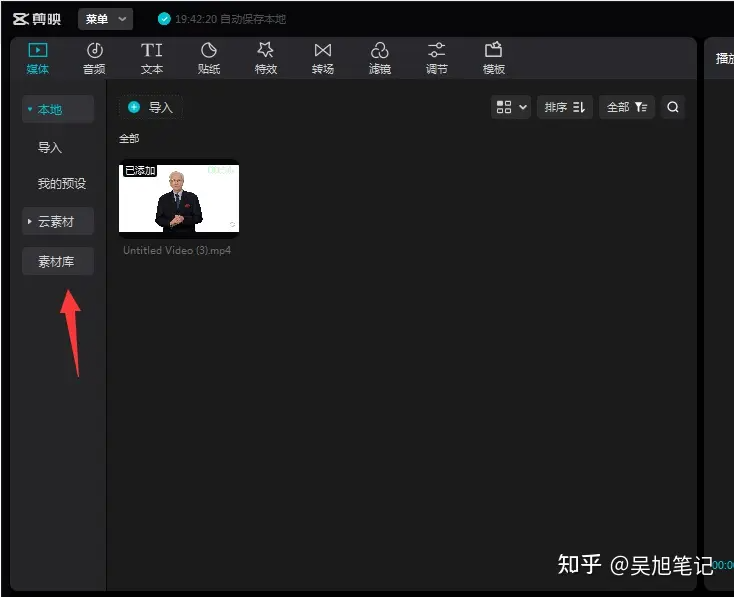This screenshot has height=597, width=734.
Task: Click the autosave status checkmark icon
Action: (x=164, y=19)
